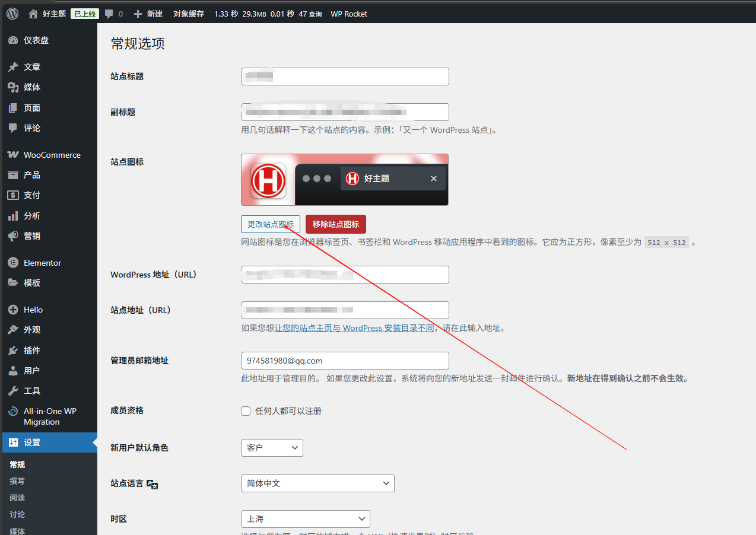This screenshot has width=756, height=535.
Task: Click the WooCommerce logo icon
Action: pyautogui.click(x=13, y=155)
